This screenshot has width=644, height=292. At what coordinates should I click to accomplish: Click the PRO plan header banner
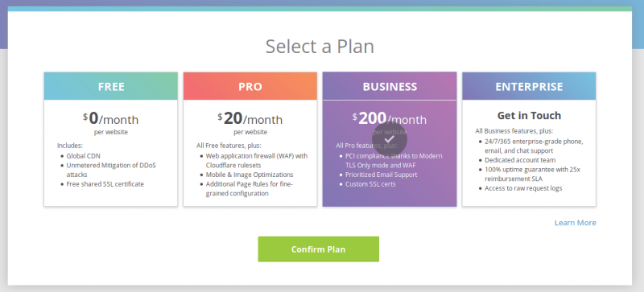point(250,86)
